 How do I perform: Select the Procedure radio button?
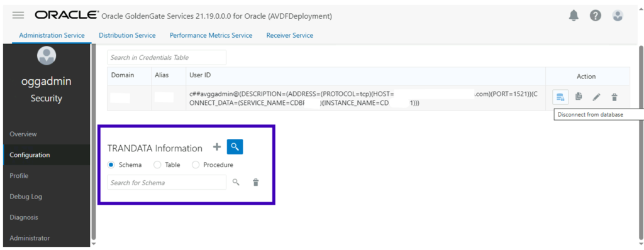click(x=196, y=165)
